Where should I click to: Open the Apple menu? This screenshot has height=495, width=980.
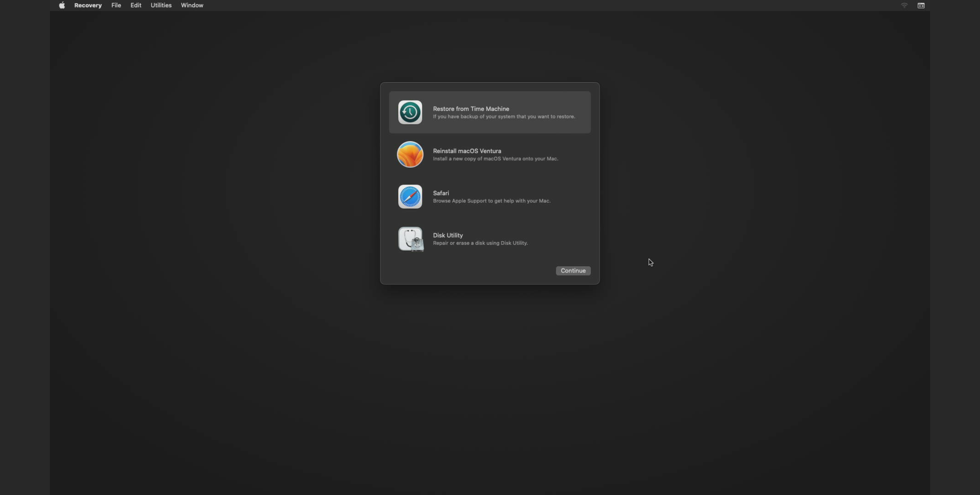click(62, 5)
